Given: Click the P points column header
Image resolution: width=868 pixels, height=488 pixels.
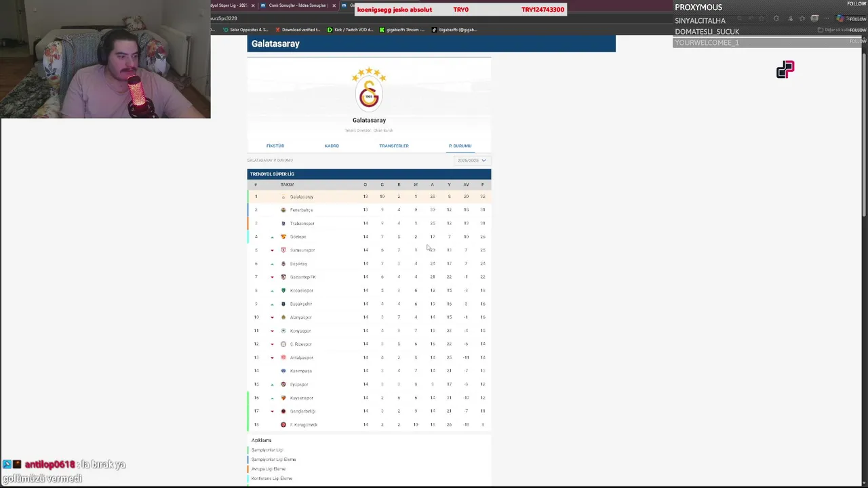Looking at the screenshot, I should pos(482,184).
